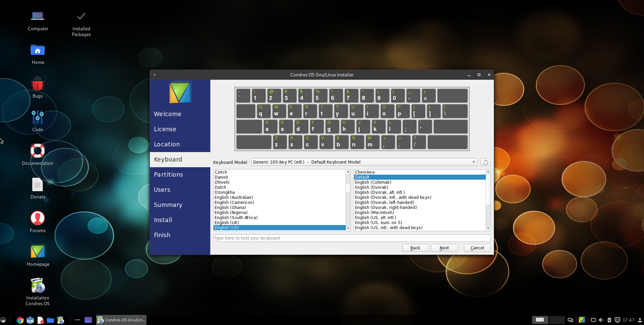The width and height of the screenshot is (644, 325).
Task: Click the Back button
Action: [415, 248]
